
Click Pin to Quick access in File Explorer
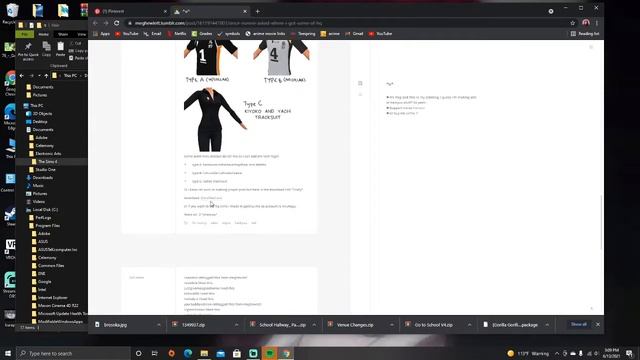pos(28,51)
